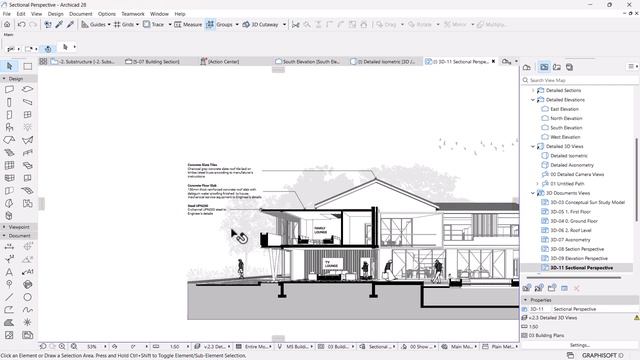Image resolution: width=640 pixels, height=360 pixels.
Task: Open Detailed Isometric view
Action: [x=569, y=156]
